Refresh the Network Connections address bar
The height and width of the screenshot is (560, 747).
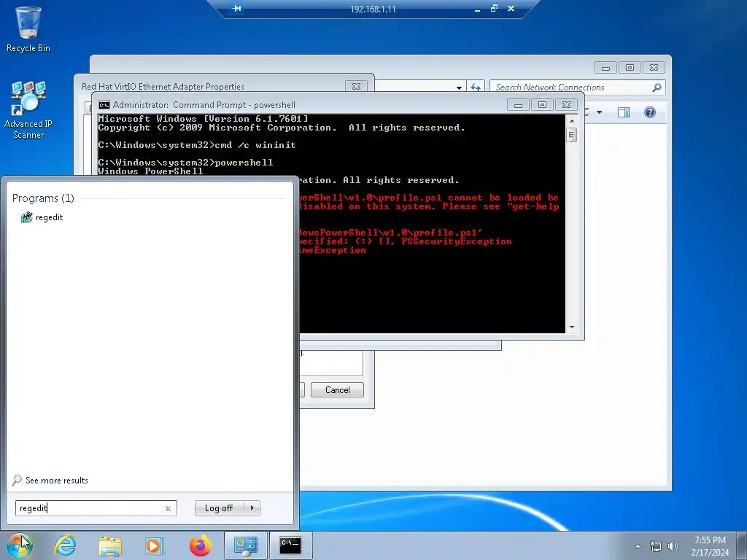[476, 87]
